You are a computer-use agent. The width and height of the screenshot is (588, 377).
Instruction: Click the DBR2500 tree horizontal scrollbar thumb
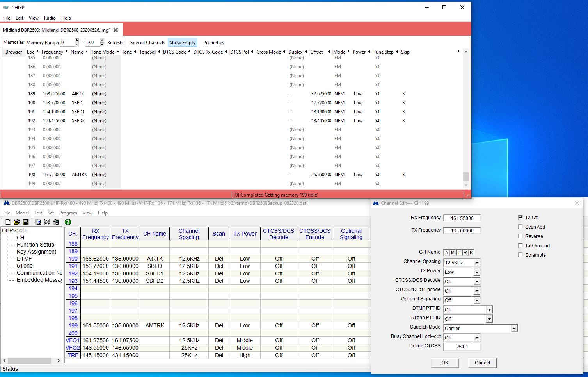(29, 361)
